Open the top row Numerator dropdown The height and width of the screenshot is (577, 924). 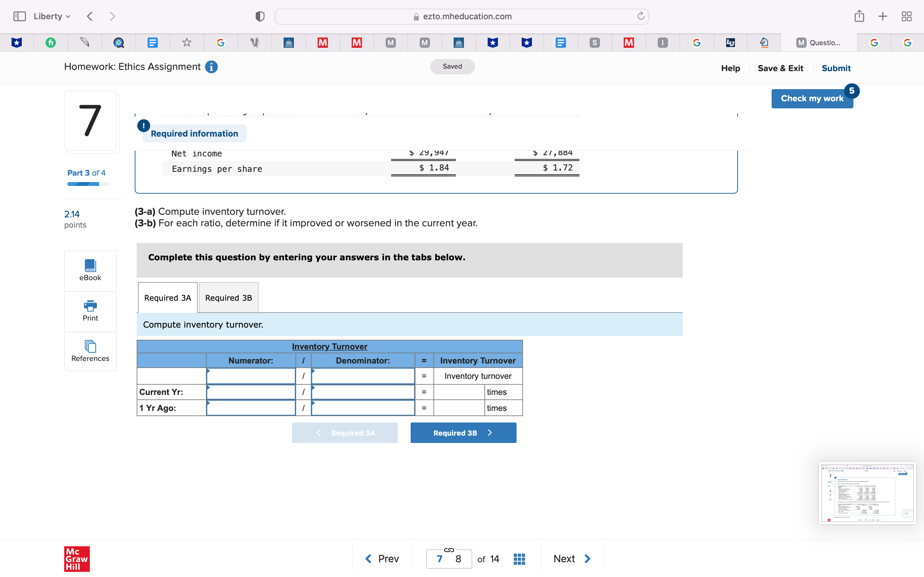point(251,376)
